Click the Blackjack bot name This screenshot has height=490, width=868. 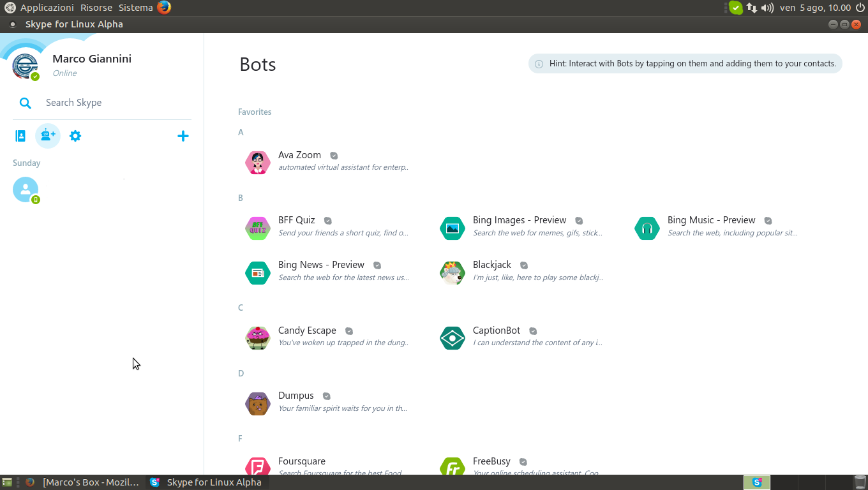coord(492,265)
